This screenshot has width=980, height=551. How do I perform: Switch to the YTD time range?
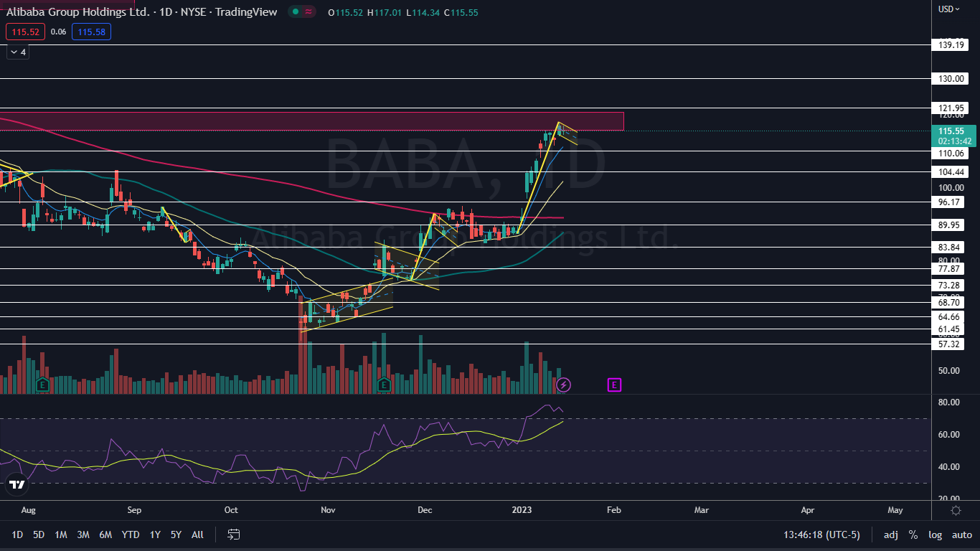(x=131, y=534)
